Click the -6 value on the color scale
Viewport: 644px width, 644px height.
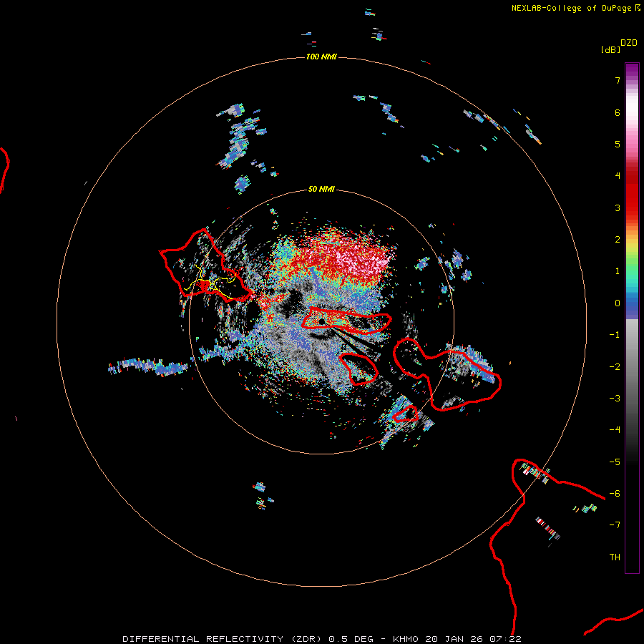tap(615, 494)
